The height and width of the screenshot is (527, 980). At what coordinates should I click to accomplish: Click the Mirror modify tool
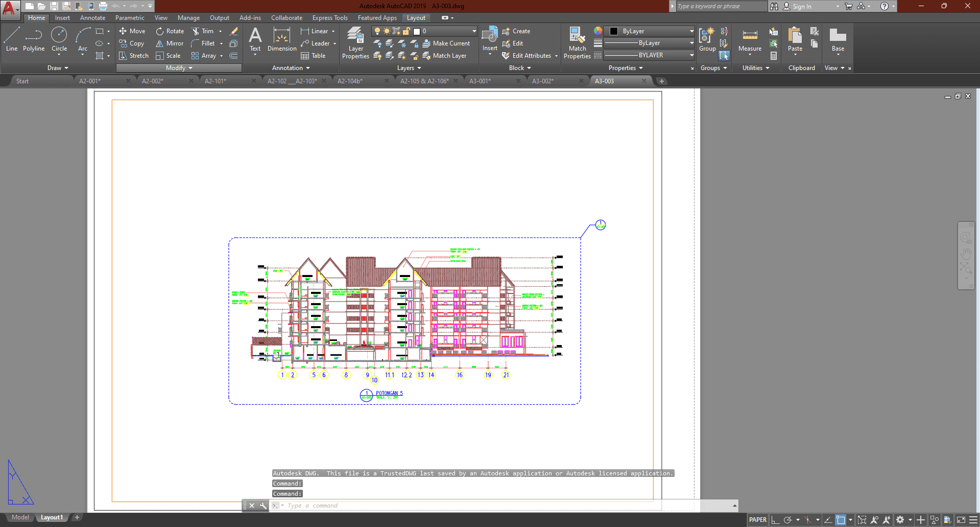point(170,43)
